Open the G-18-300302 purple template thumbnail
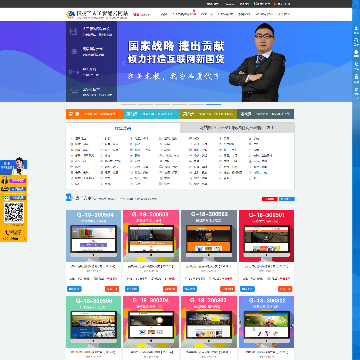 point(266,322)
